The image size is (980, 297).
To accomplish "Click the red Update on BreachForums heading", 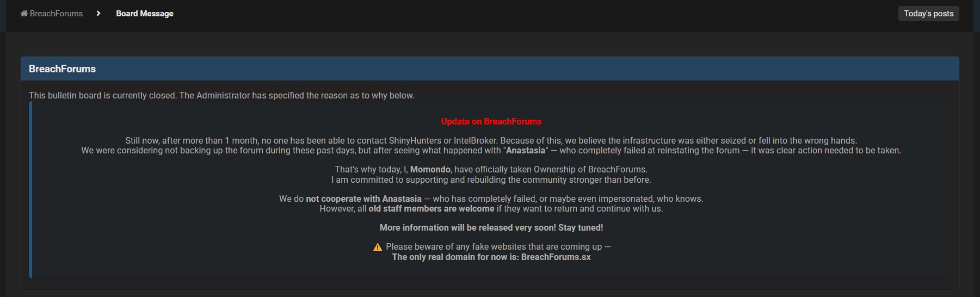I will pyautogui.click(x=491, y=121).
